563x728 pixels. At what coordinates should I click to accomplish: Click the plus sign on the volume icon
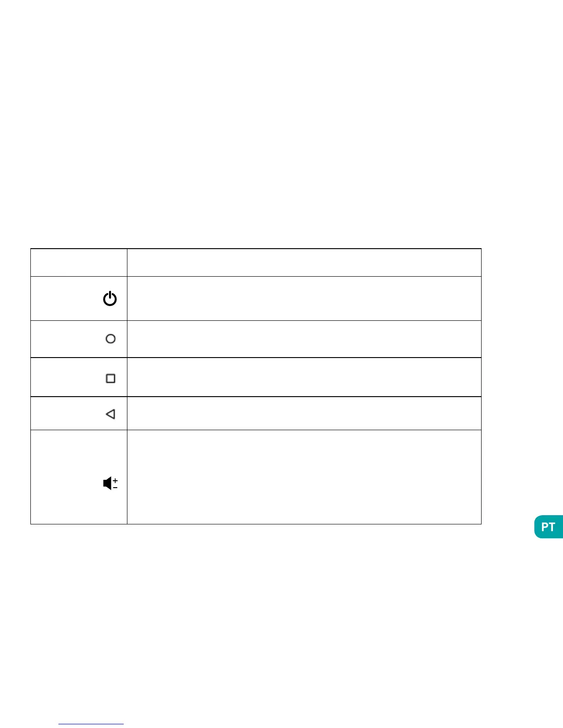pyautogui.click(x=115, y=480)
